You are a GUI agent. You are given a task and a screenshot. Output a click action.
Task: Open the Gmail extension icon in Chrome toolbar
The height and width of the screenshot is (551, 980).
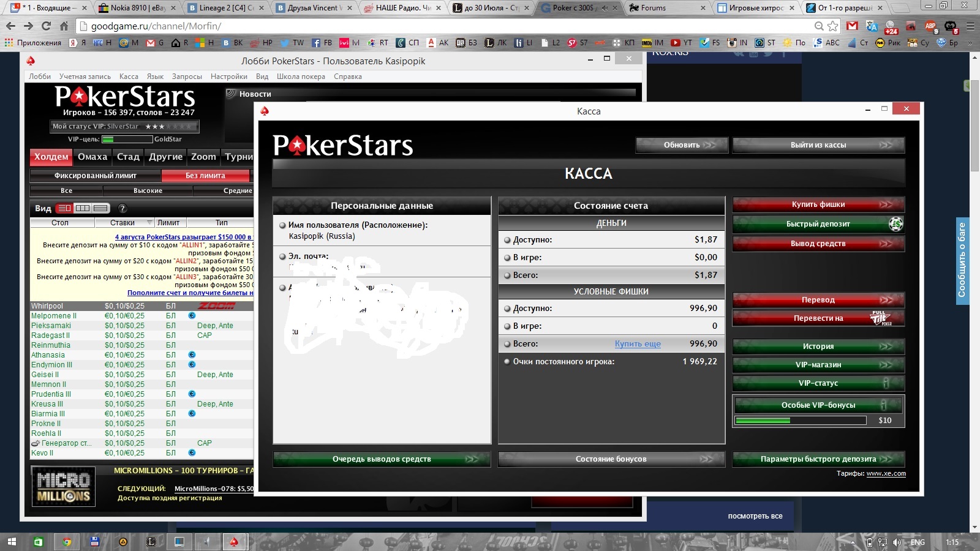click(x=852, y=26)
